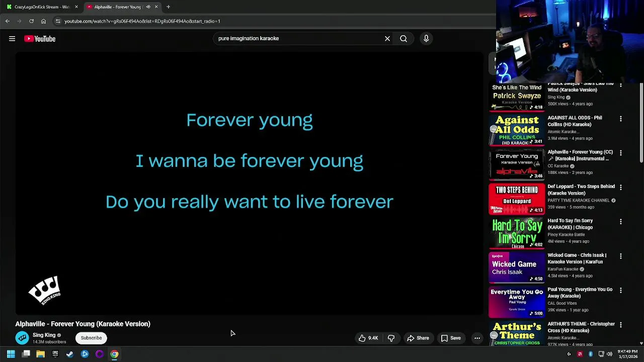Open Sing King channel name link
The image size is (644, 362).
point(44,335)
